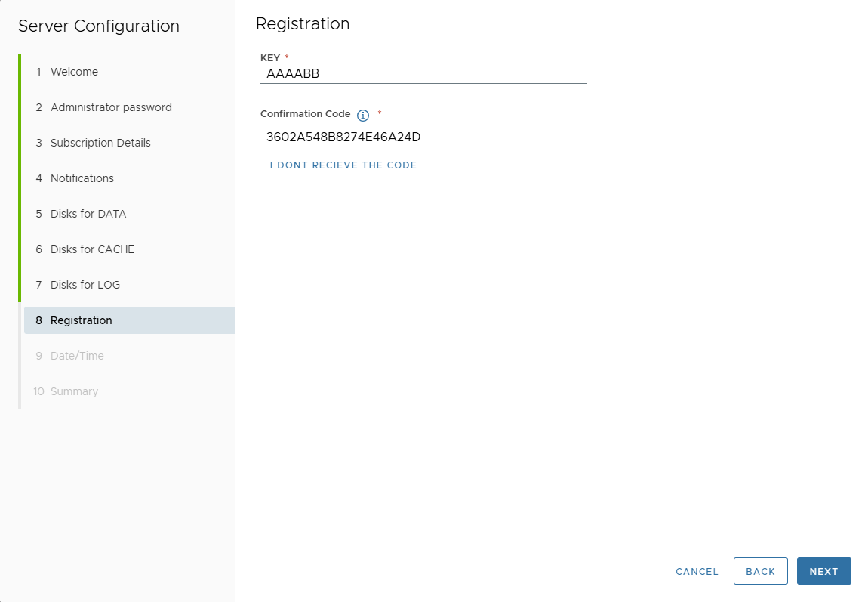
Task: Focus the Confirmation Code text field
Action: point(423,137)
